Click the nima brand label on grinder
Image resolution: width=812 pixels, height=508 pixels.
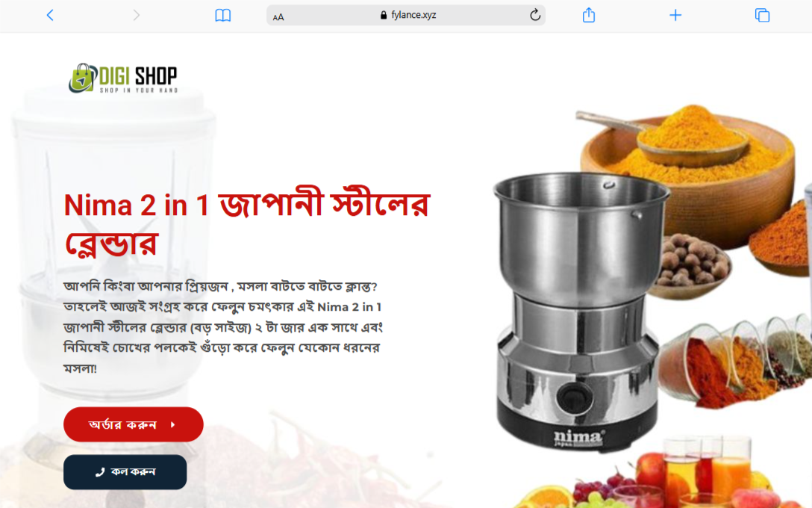tap(578, 438)
